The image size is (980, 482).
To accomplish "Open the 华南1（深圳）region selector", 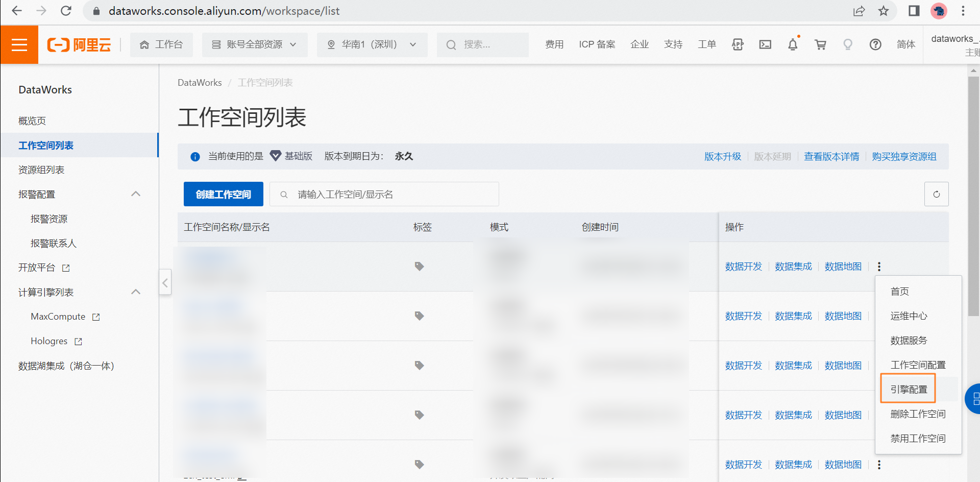I will (372, 45).
